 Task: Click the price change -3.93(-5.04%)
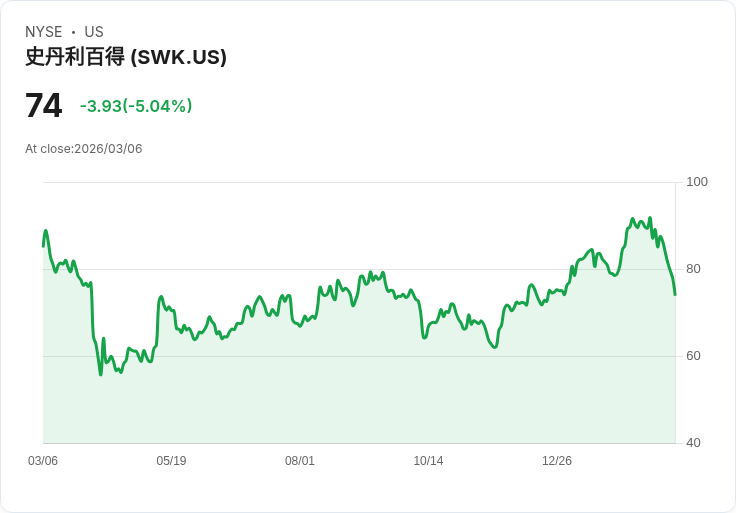pyautogui.click(x=136, y=106)
